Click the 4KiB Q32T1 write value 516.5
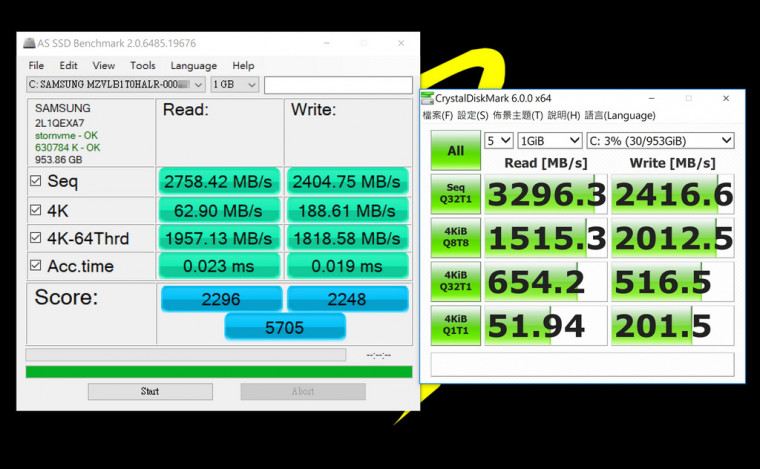760x469 pixels. (673, 281)
